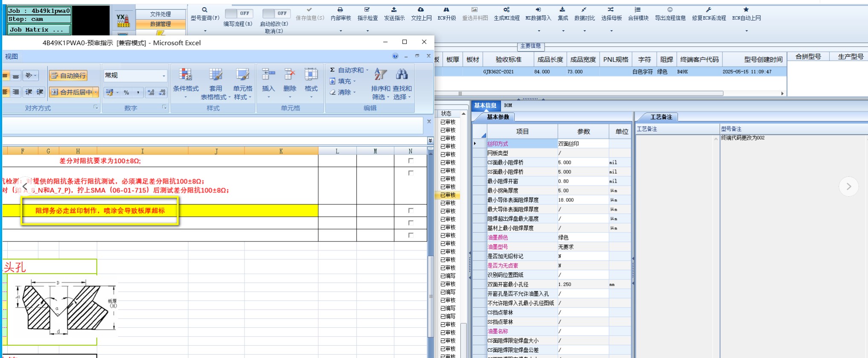Click 数据管理 button

point(160,24)
